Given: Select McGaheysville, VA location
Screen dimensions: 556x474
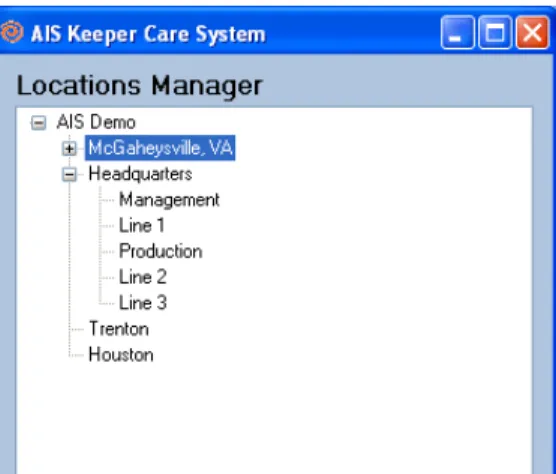Looking at the screenshot, I should point(160,148).
